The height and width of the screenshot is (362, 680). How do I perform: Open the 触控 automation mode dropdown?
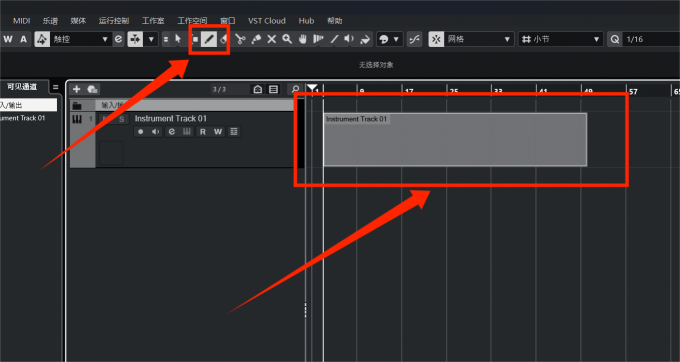click(80, 39)
